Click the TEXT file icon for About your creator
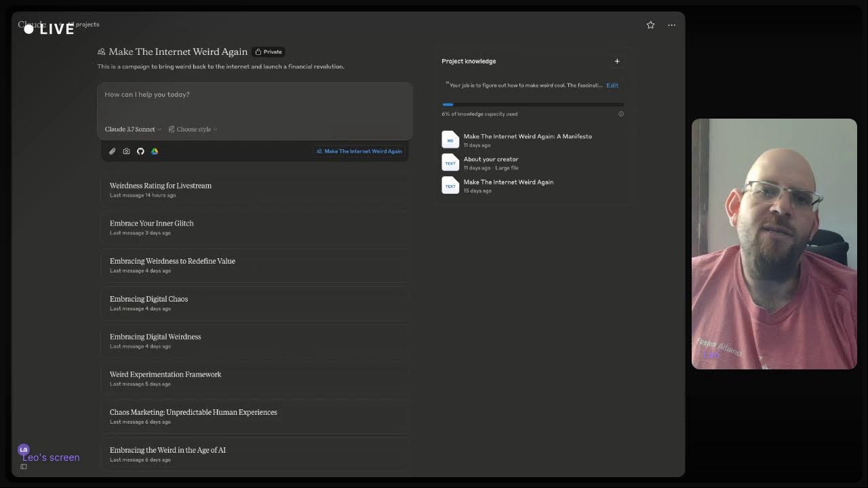The width and height of the screenshot is (868, 488). pos(450,163)
